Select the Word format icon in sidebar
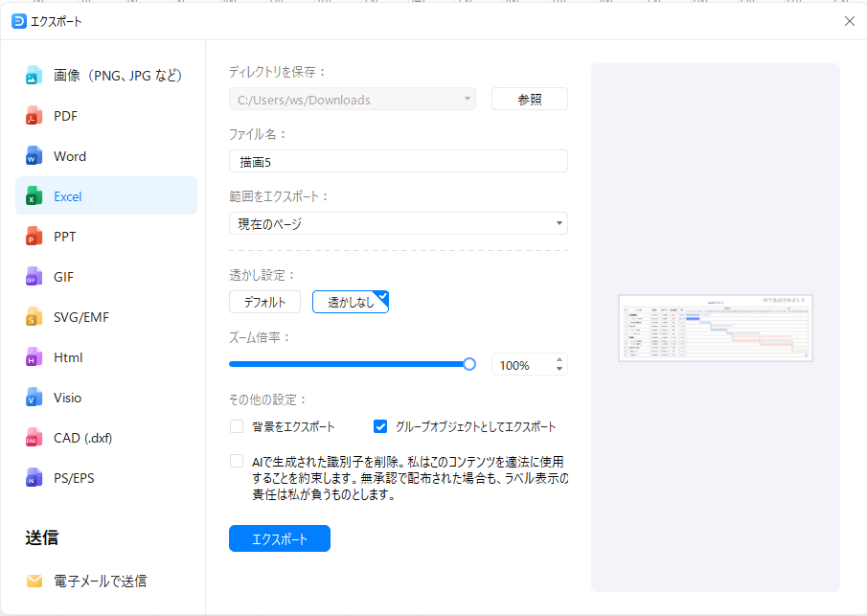The image size is (867, 616). (34, 156)
